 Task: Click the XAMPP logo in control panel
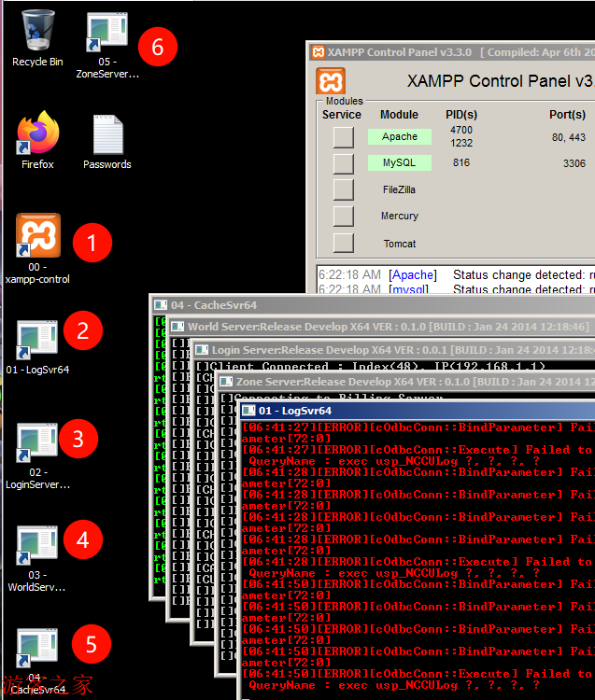pyautogui.click(x=332, y=81)
